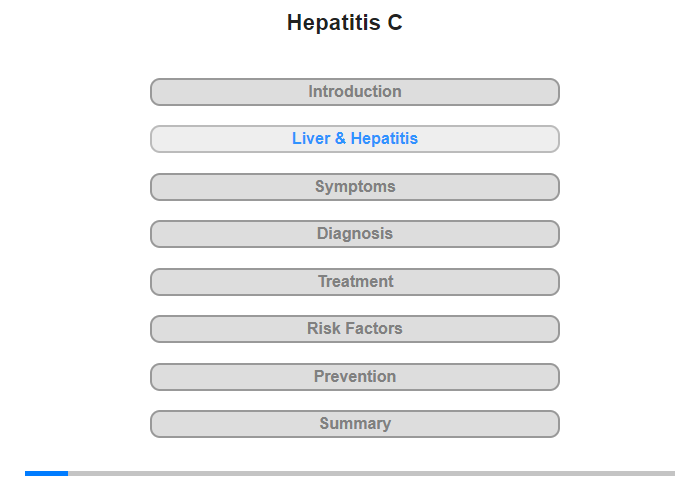Jump to the Prevention section
Image resolution: width=700 pixels, height=480 pixels.
354,377
